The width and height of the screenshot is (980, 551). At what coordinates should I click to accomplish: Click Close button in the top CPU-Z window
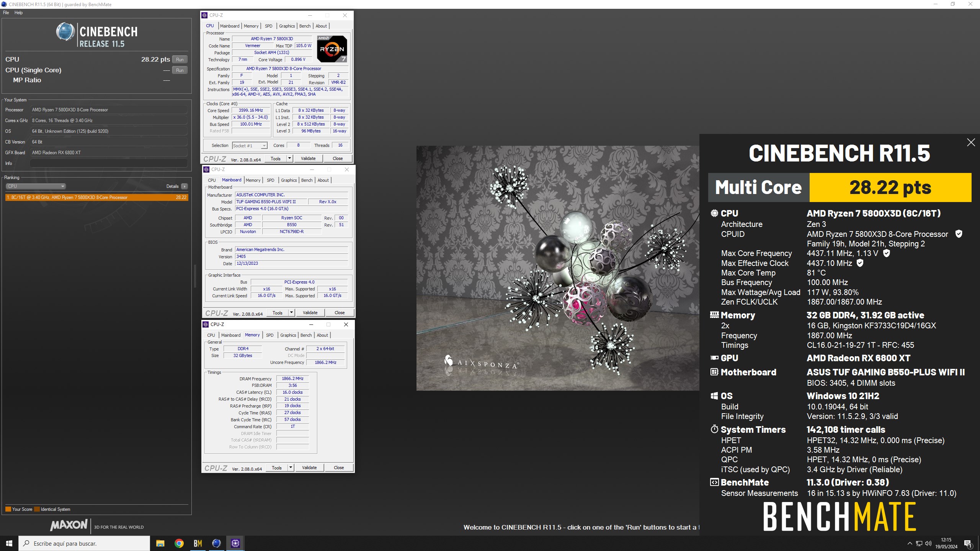pos(338,158)
